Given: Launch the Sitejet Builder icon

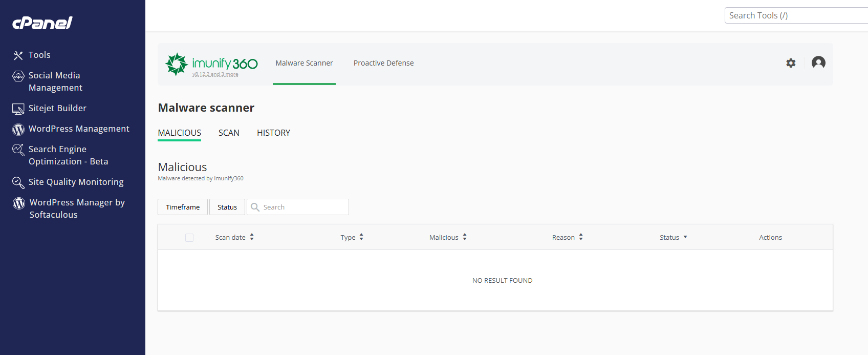Looking at the screenshot, I should click(x=18, y=109).
